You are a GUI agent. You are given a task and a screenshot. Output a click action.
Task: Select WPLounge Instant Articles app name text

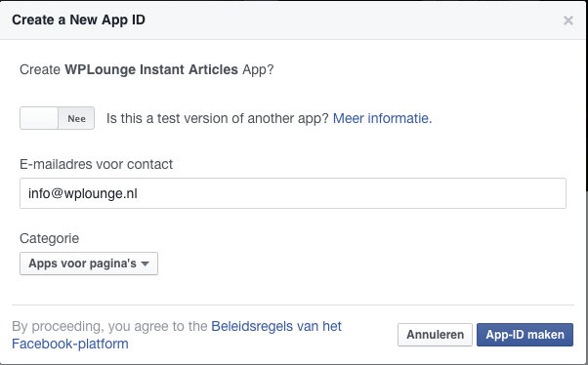[151, 69]
